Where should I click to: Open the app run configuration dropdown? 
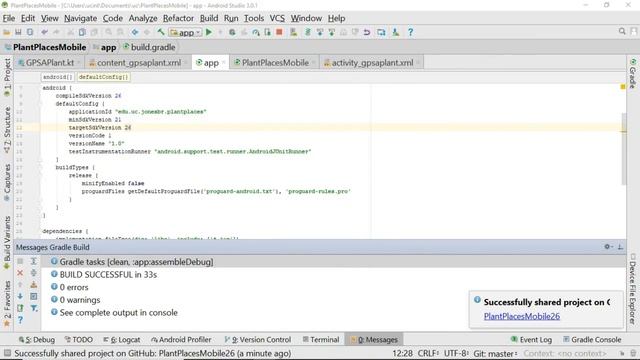pos(185,32)
